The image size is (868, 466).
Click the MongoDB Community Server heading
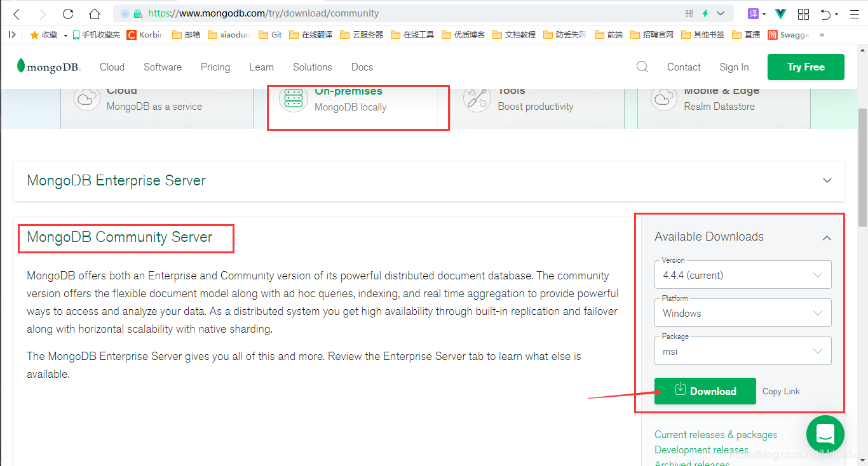click(119, 237)
